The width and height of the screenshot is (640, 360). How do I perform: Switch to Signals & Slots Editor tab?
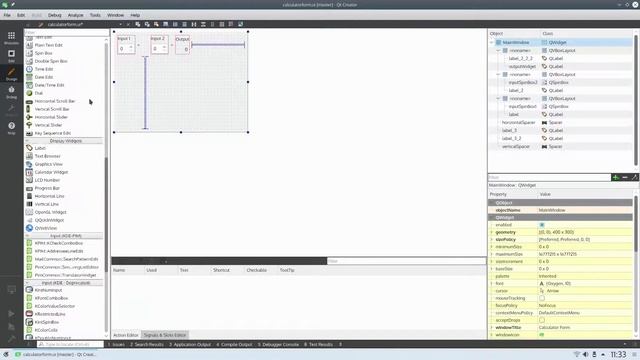(x=165, y=335)
